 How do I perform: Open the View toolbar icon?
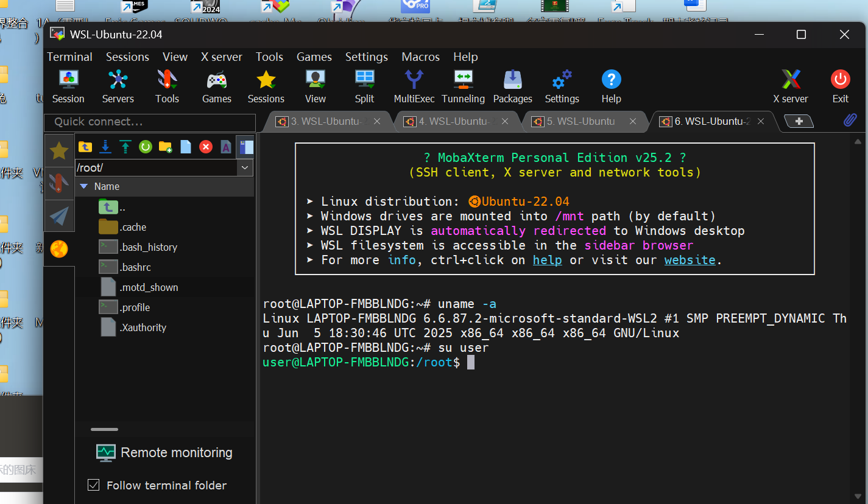[x=315, y=87]
